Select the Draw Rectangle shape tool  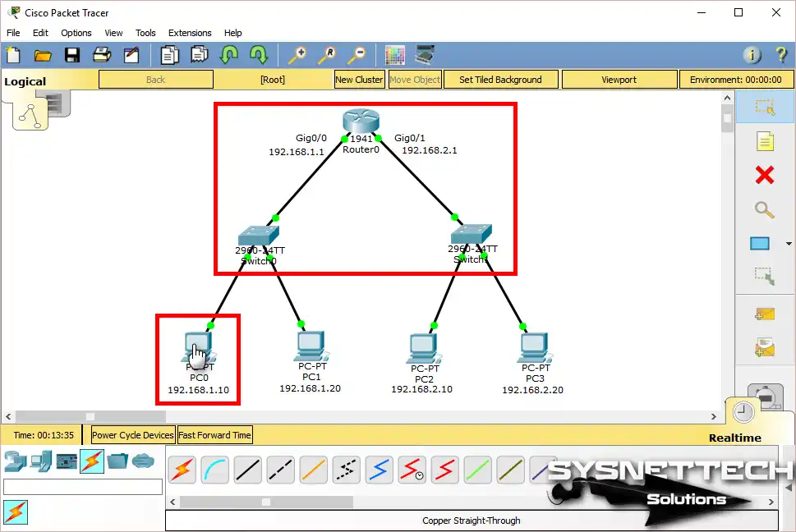pyautogui.click(x=760, y=244)
